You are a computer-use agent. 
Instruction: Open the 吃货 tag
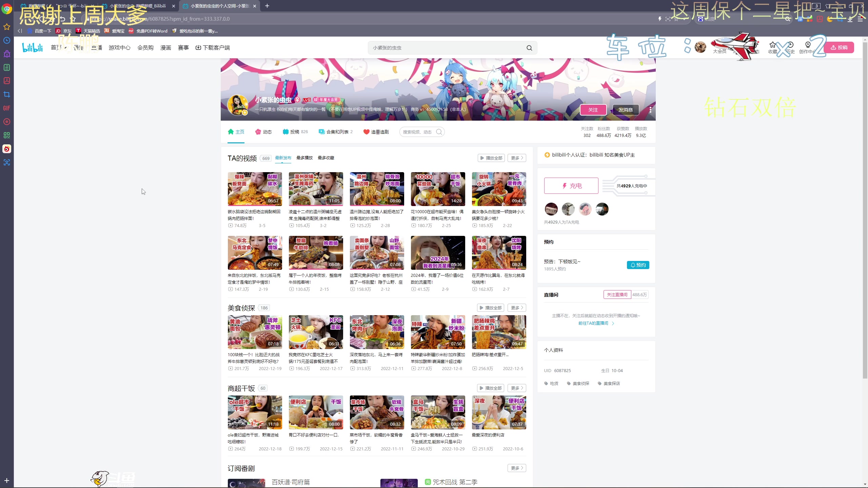point(551,384)
